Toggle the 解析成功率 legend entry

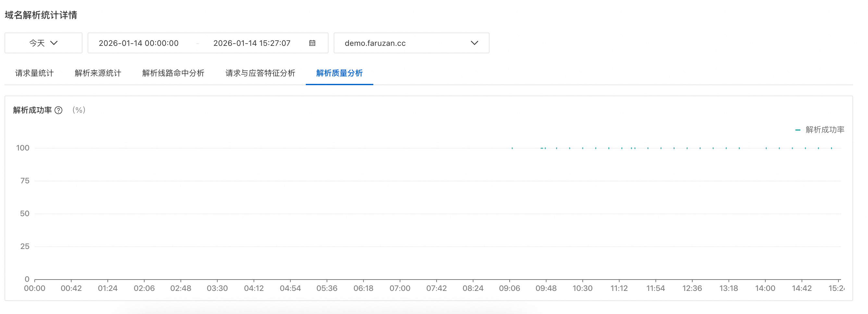[820, 130]
